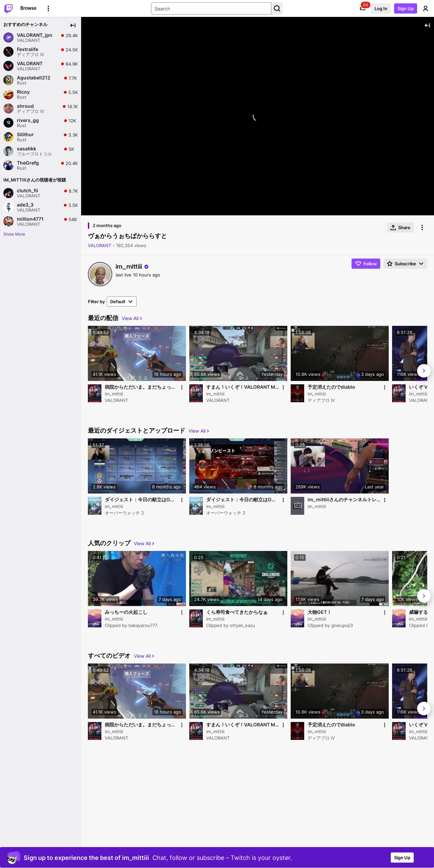The image size is (434, 868).
Task: Open the VALORANT category link under video title
Action: (x=99, y=246)
